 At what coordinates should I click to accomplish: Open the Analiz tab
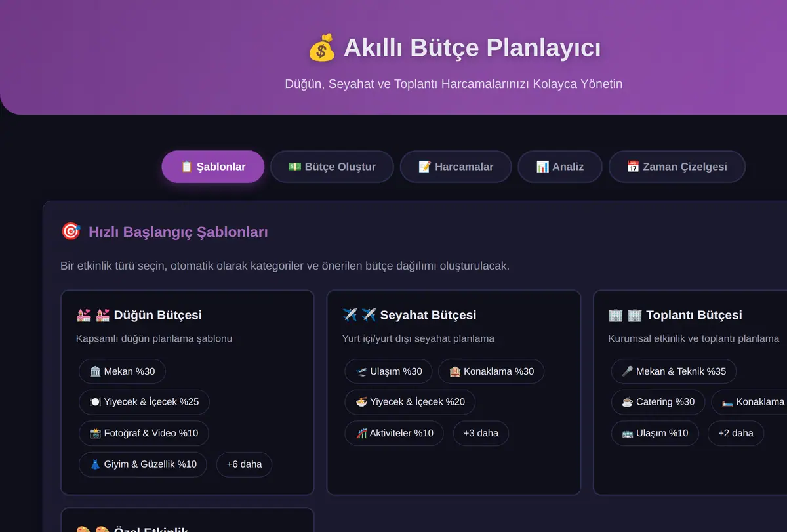point(560,167)
